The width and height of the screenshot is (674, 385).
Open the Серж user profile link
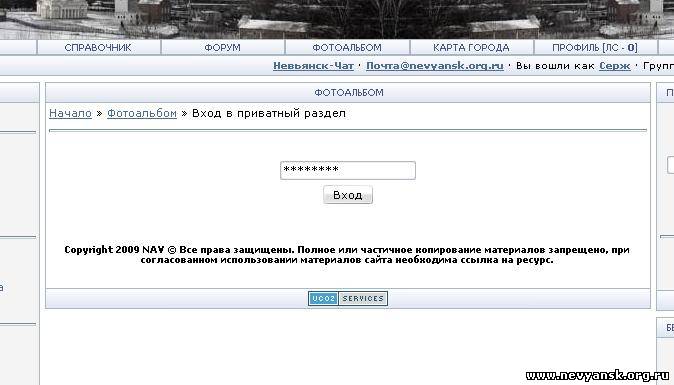click(x=615, y=66)
